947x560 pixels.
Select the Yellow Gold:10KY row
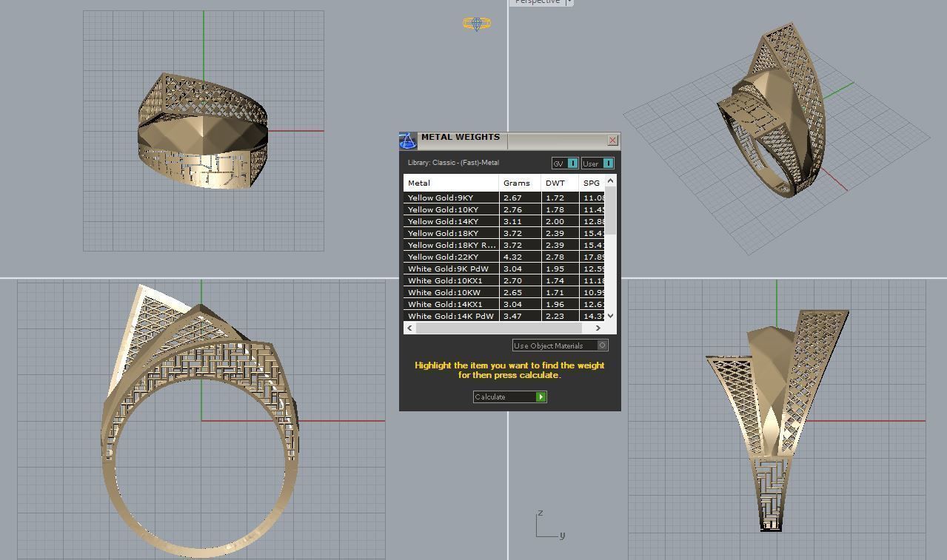pyautogui.click(x=505, y=209)
